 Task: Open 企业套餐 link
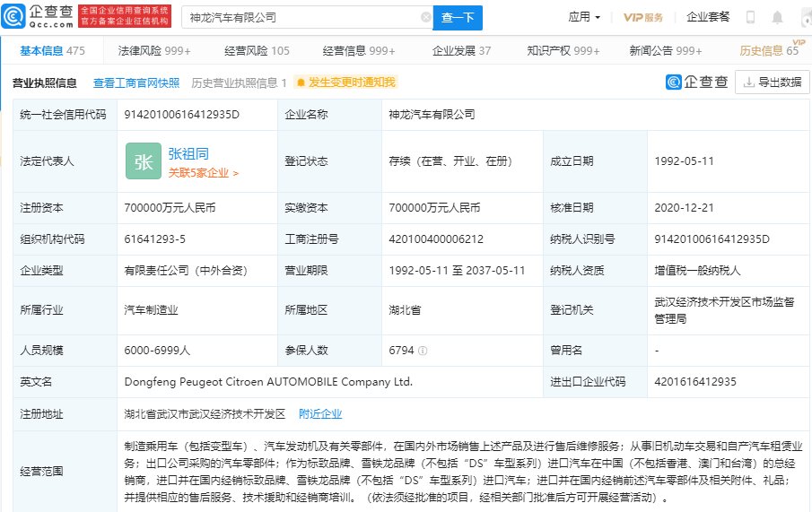[x=708, y=17]
